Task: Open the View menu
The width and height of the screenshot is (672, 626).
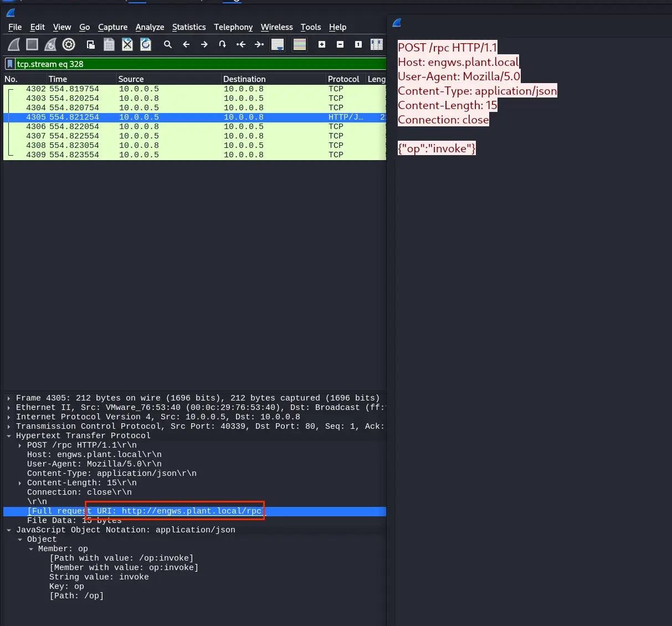Action: (x=62, y=27)
